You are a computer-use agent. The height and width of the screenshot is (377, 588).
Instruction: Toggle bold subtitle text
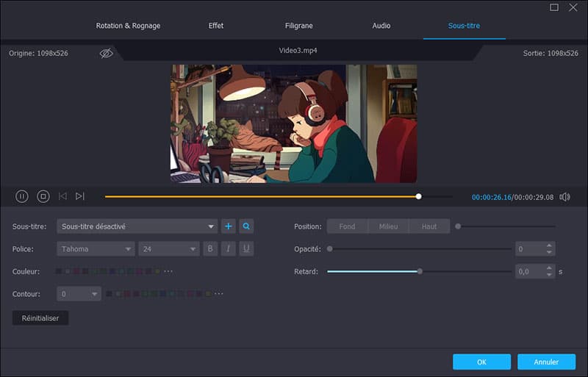210,249
